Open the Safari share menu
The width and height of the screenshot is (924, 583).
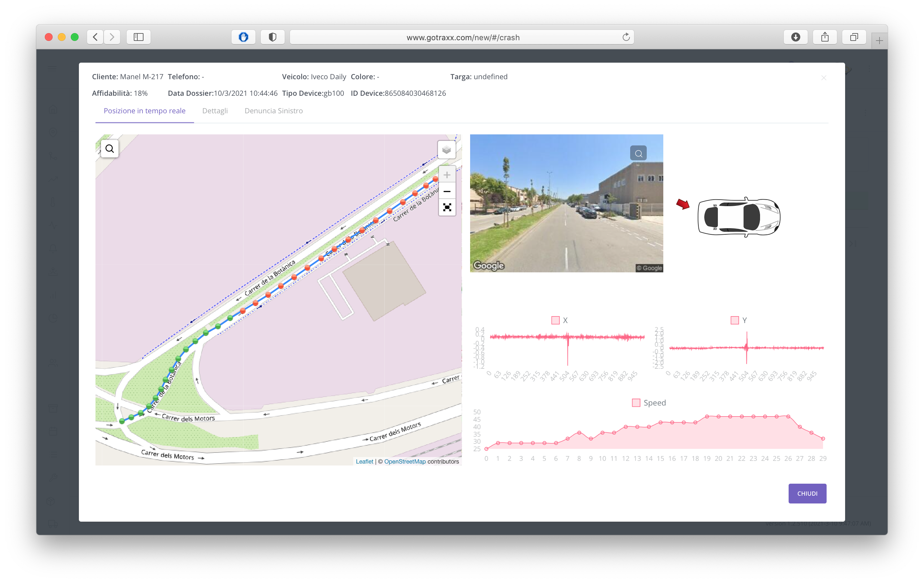(x=825, y=37)
